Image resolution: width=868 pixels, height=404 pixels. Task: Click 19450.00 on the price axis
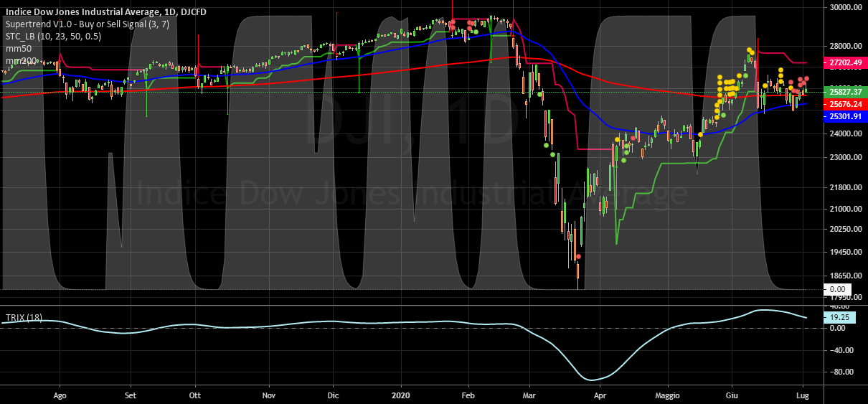(x=845, y=253)
